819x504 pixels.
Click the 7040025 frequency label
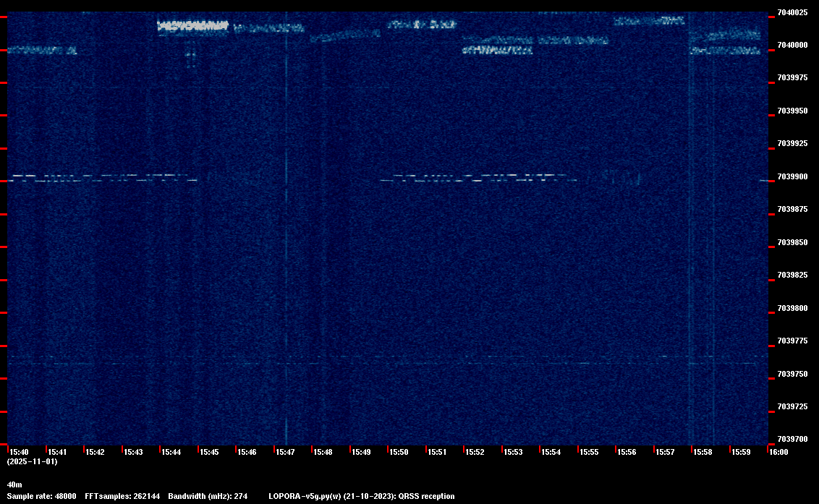(792, 12)
